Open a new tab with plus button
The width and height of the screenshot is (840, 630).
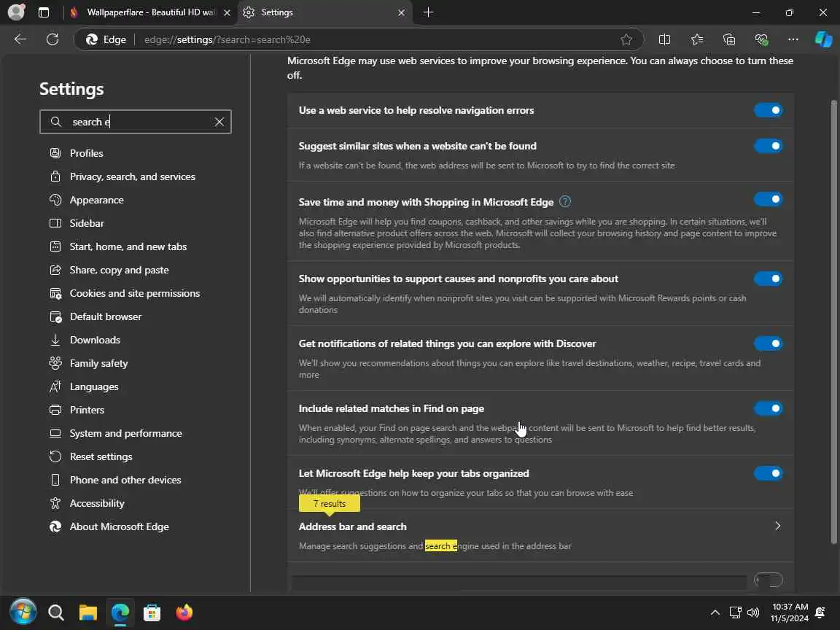tap(428, 12)
